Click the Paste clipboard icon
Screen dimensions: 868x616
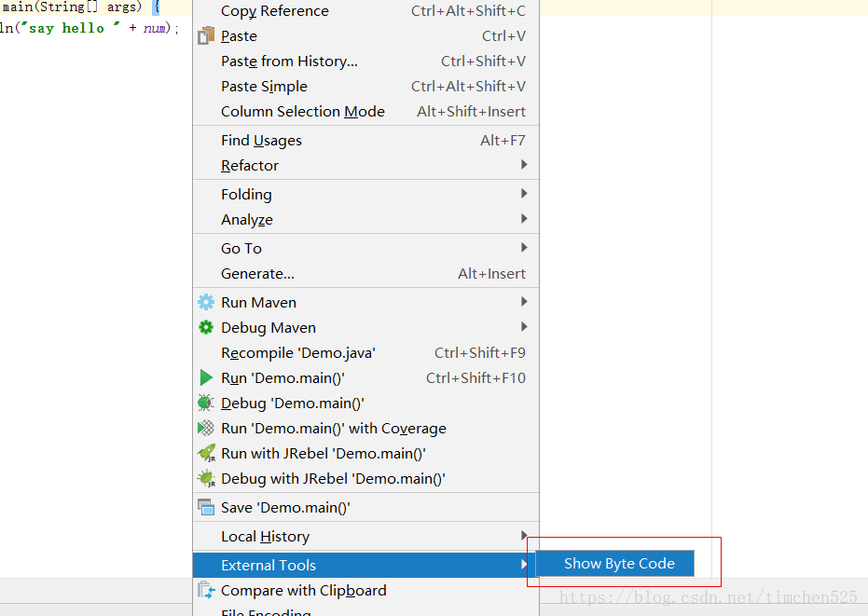206,35
